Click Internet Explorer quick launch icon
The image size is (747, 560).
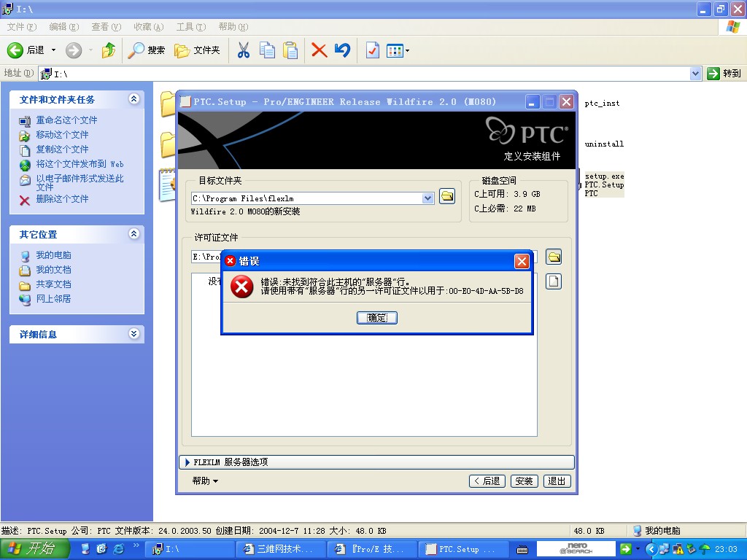[118, 549]
